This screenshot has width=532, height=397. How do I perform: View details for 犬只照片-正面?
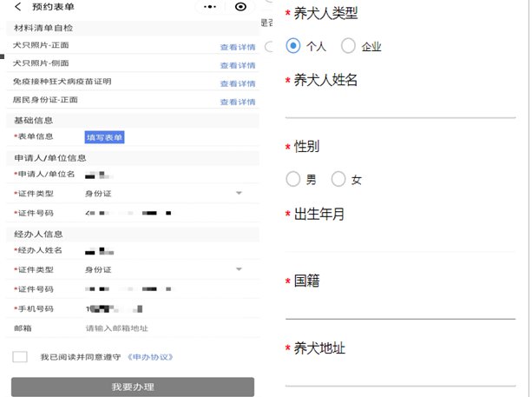(237, 47)
